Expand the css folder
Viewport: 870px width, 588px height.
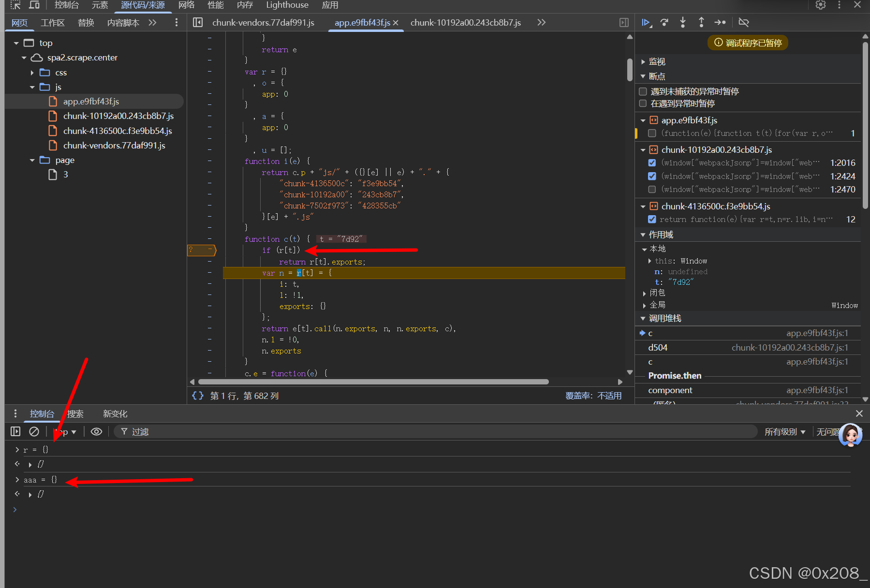(32, 73)
